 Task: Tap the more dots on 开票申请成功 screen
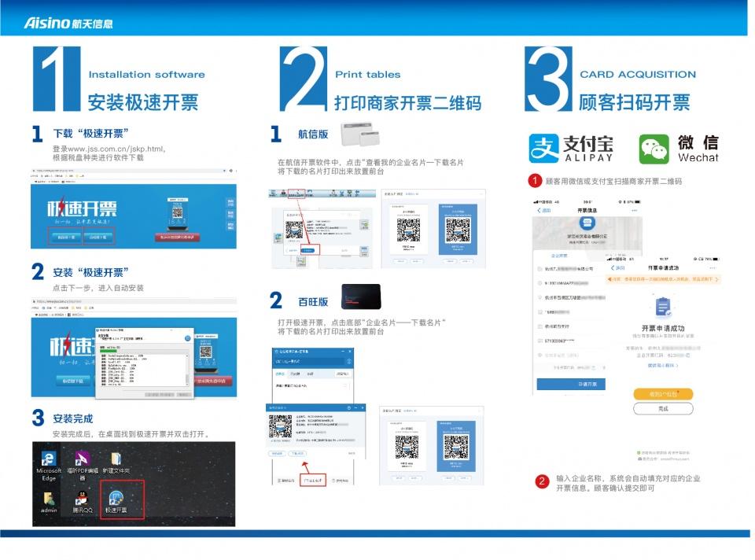pos(713,267)
